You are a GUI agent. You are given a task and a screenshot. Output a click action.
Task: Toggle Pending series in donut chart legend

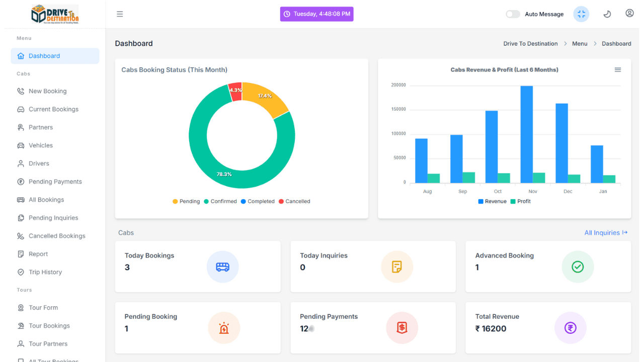click(x=186, y=201)
